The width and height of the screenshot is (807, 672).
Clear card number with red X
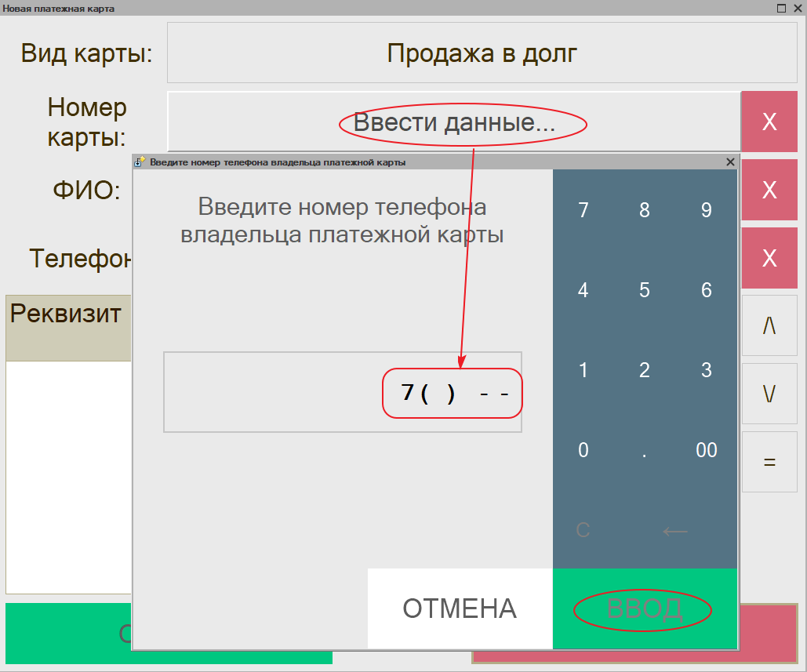[769, 122]
